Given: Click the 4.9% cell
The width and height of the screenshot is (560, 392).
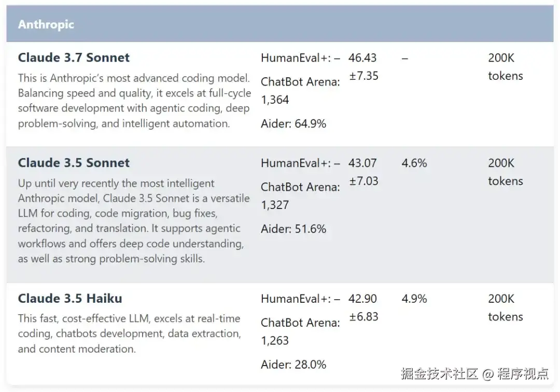Looking at the screenshot, I should 414,299.
